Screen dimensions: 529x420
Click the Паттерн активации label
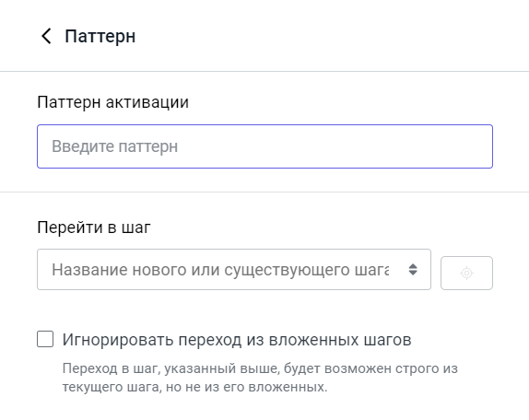pyautogui.click(x=112, y=102)
